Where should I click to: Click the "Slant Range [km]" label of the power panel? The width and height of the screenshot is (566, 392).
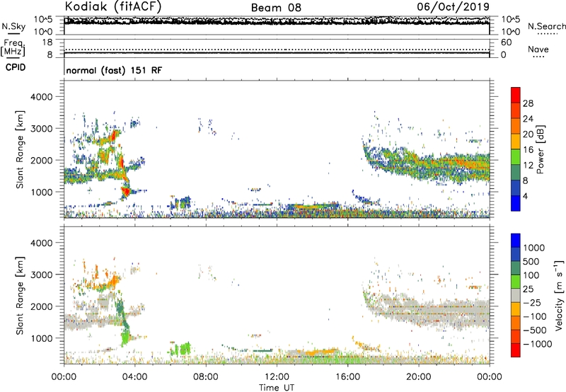pyautogui.click(x=20, y=149)
